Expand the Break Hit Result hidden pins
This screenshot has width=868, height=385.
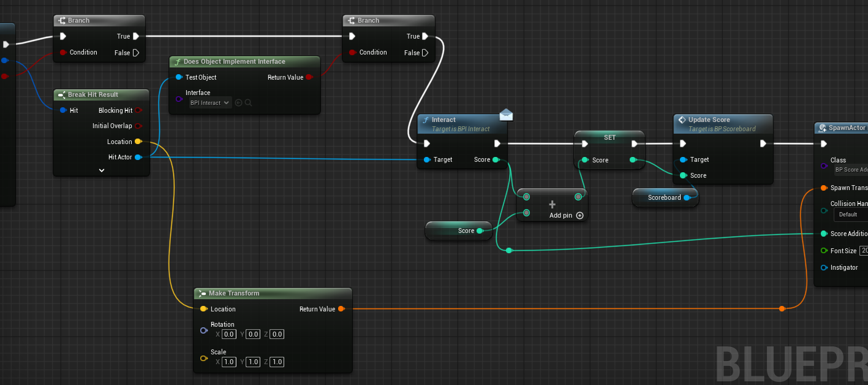[102, 170]
